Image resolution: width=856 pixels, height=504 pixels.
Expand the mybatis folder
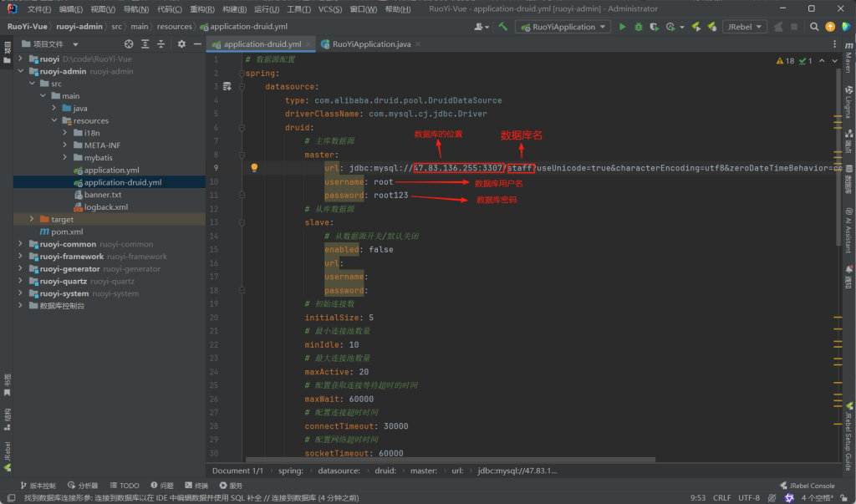click(x=65, y=157)
